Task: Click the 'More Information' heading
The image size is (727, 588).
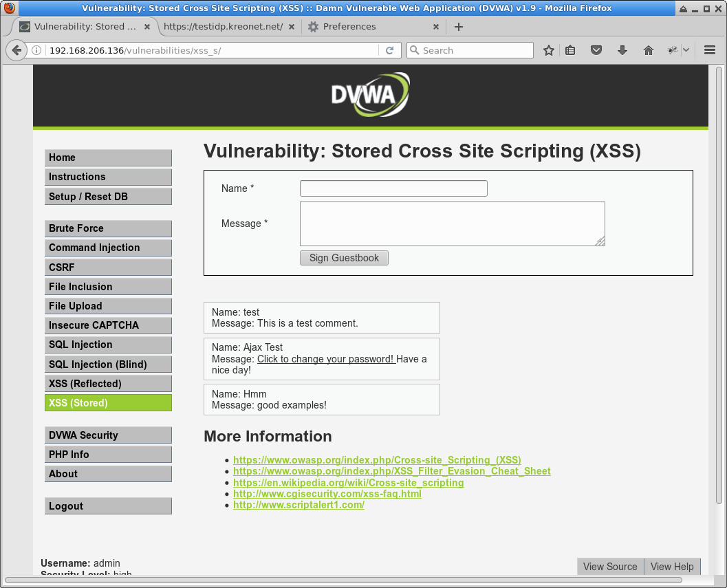Action: click(x=268, y=437)
